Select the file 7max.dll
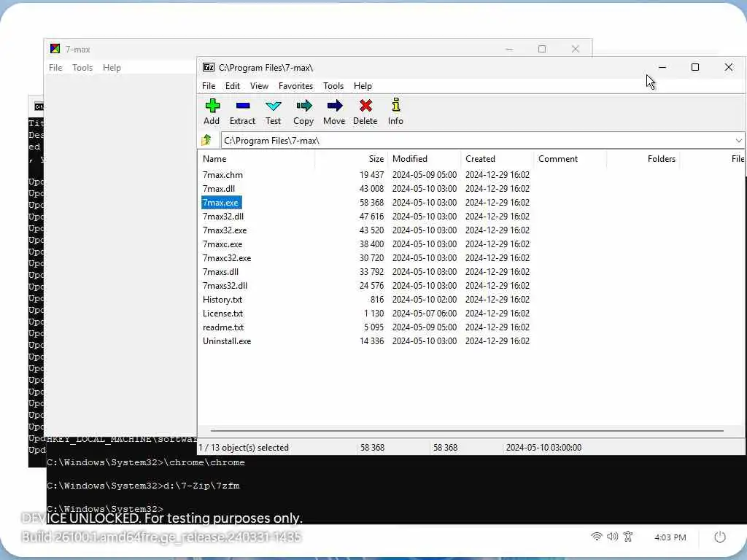Screen dimensions: 747x560 tap(219, 189)
